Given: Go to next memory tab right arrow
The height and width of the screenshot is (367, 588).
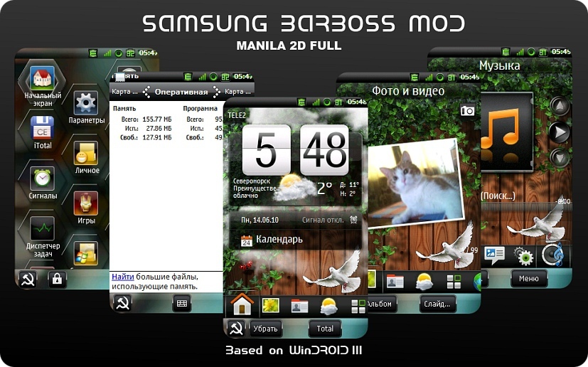Looking at the screenshot, I should coord(217,92).
